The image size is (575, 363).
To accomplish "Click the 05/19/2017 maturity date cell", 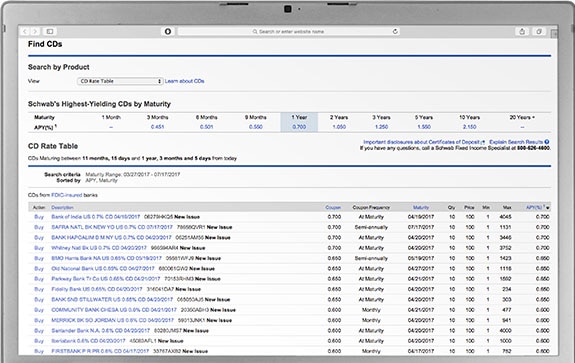I will (421, 258).
